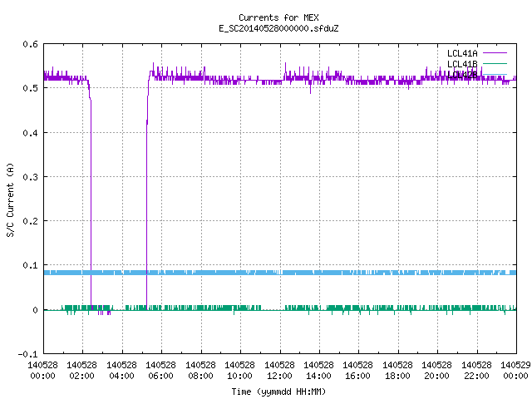This screenshot has width=532, height=399.
Task: Click the green LCL41B legend line sample
Action: point(495,63)
